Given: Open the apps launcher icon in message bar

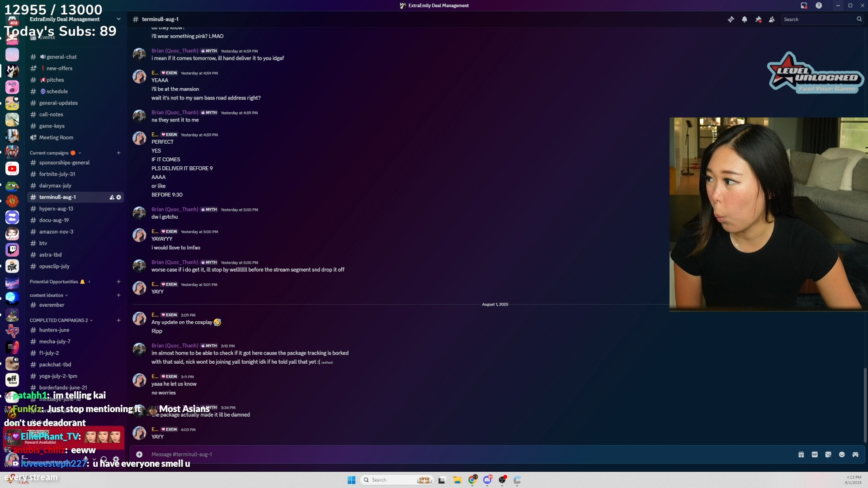Looking at the screenshot, I should click(855, 455).
